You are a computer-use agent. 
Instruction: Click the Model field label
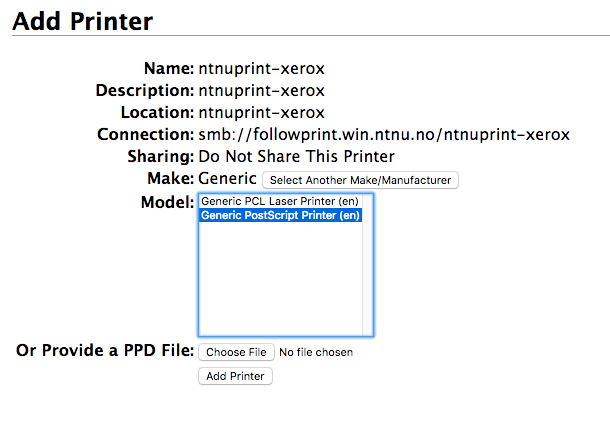[x=167, y=202]
